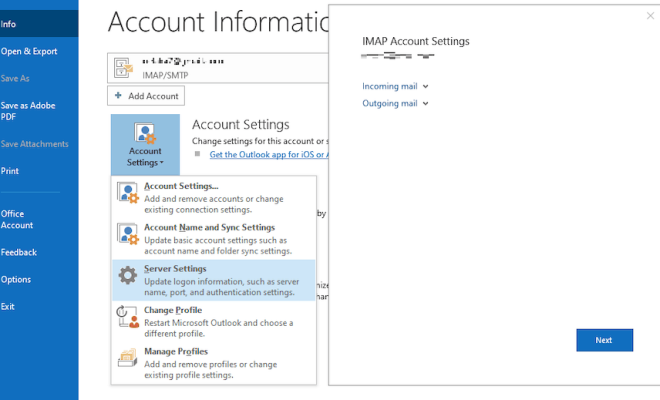
Task: Select Save as Adobe PDF
Action: [x=28, y=111]
